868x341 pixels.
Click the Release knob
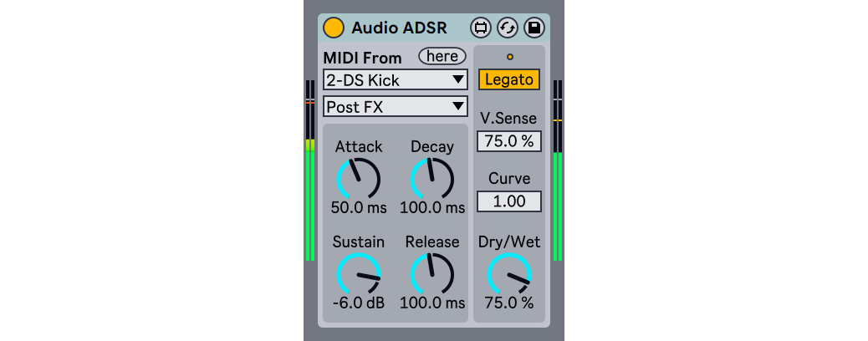(432, 274)
